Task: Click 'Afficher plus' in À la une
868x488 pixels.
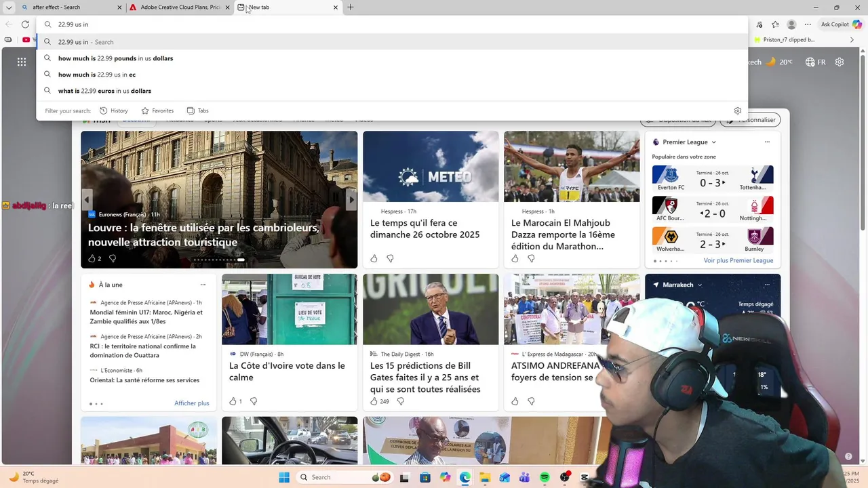Action: click(x=192, y=403)
